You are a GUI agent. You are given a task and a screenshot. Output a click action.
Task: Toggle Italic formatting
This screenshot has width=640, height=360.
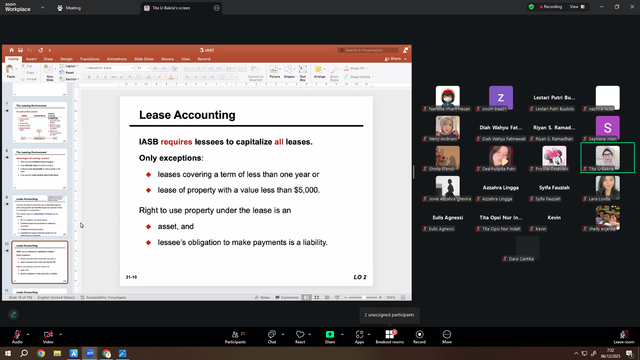(x=97, y=77)
